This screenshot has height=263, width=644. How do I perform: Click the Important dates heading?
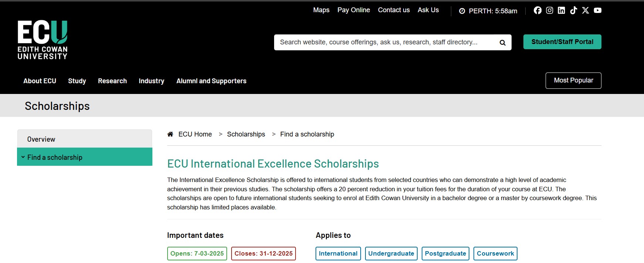[195, 235]
